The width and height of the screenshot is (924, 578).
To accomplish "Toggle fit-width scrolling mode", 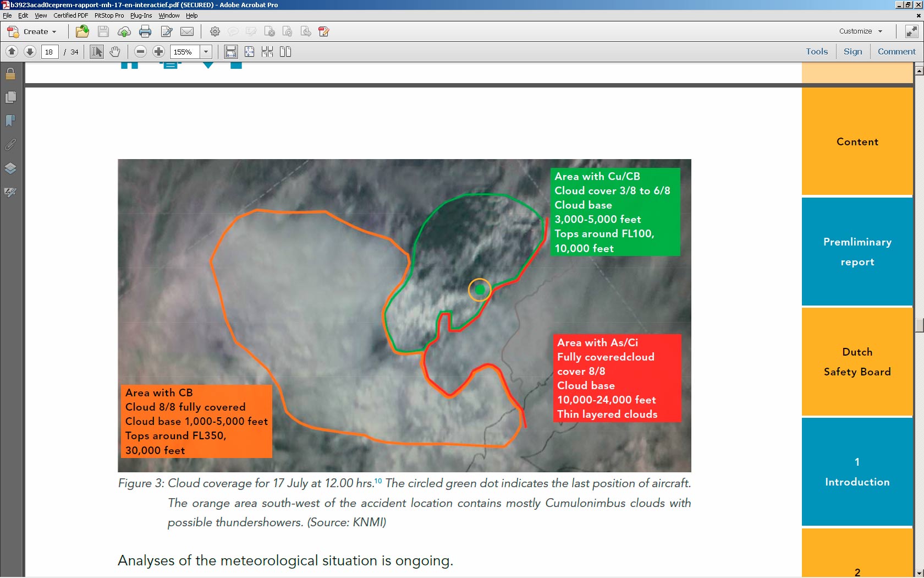I will click(x=249, y=52).
